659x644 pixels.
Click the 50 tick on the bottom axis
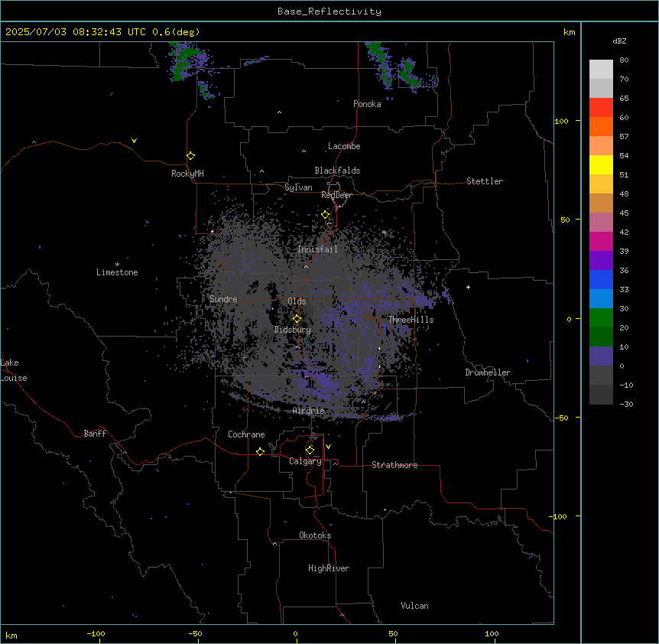394,634
